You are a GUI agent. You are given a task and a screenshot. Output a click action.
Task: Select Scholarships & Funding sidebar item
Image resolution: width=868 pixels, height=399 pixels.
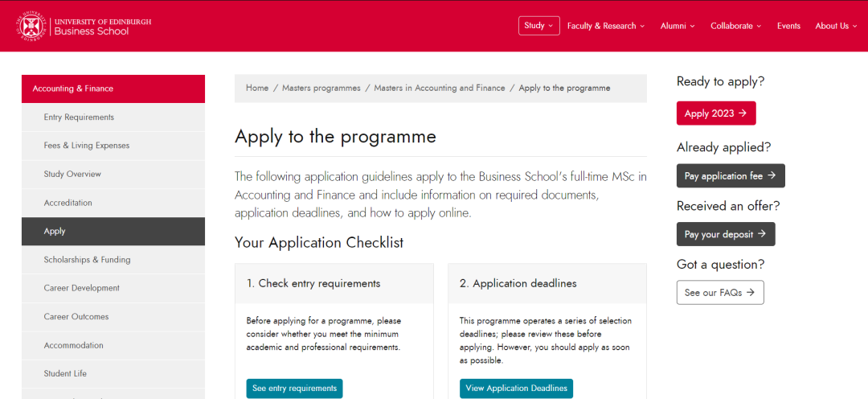(x=87, y=260)
